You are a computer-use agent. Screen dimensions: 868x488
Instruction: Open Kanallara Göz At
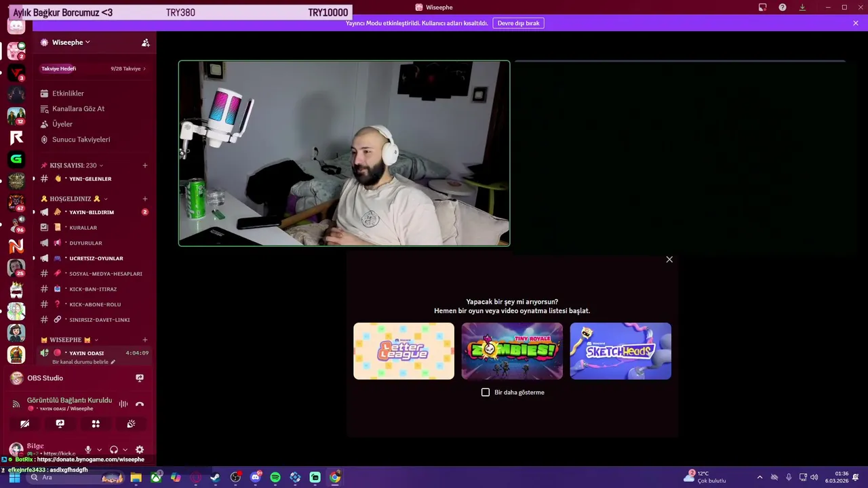(x=94, y=108)
